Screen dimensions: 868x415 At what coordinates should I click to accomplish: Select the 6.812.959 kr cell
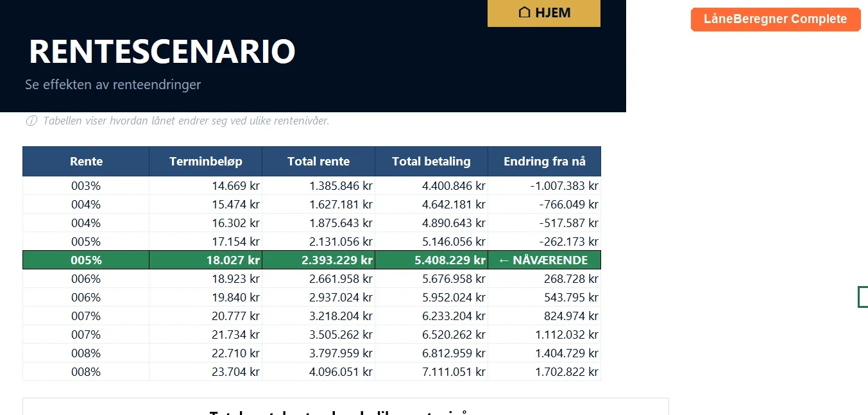432,353
